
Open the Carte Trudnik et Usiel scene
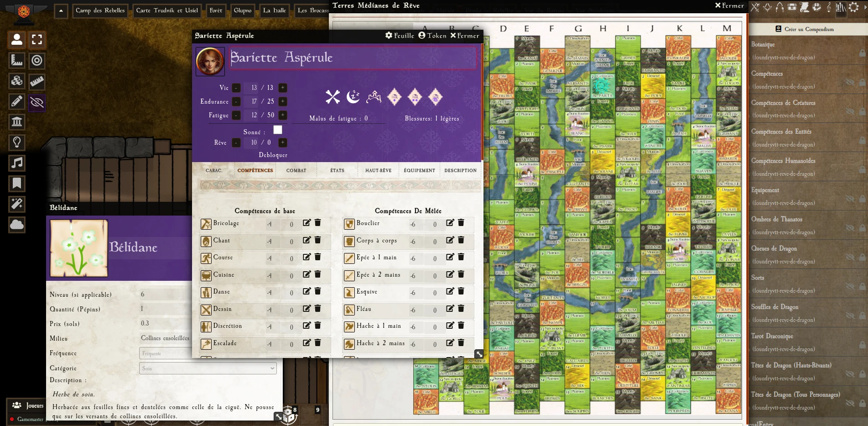click(167, 11)
